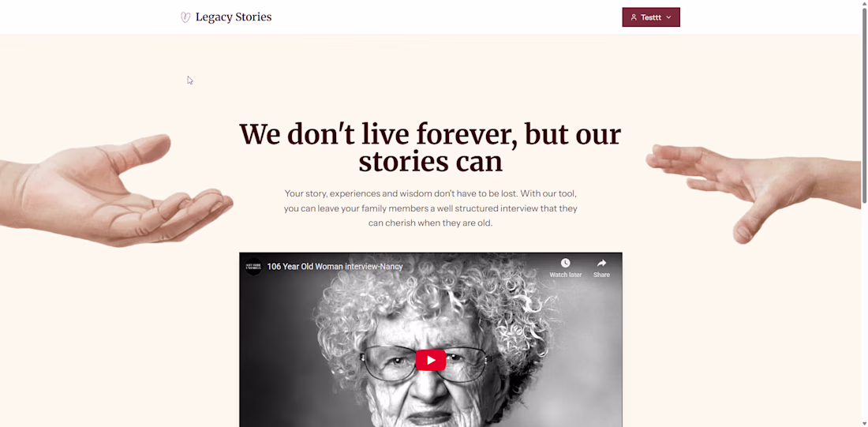Viewport: 868px width, 427px height.
Task: Select the Watch later text label
Action: coord(565,275)
